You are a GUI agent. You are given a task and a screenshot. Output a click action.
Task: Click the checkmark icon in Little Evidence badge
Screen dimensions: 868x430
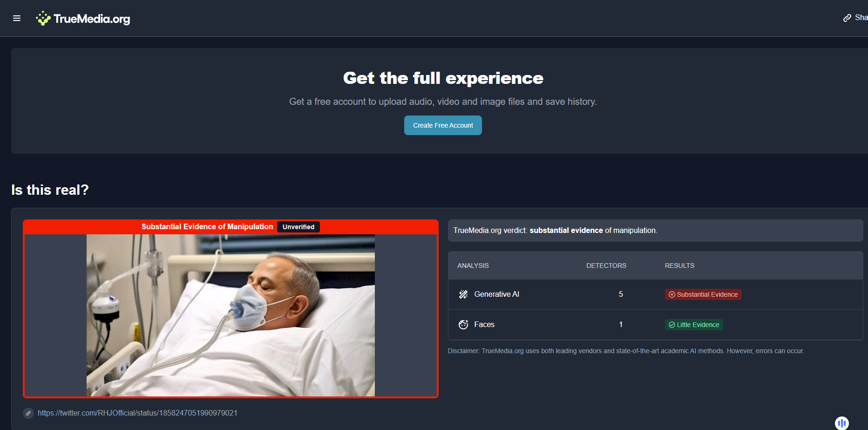671,325
